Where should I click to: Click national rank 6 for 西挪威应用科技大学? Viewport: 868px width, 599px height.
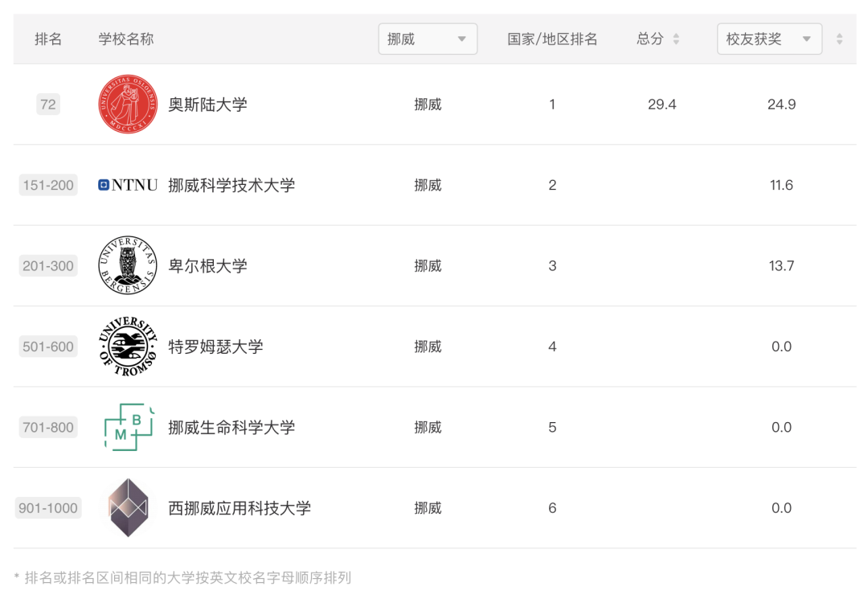[x=552, y=508]
